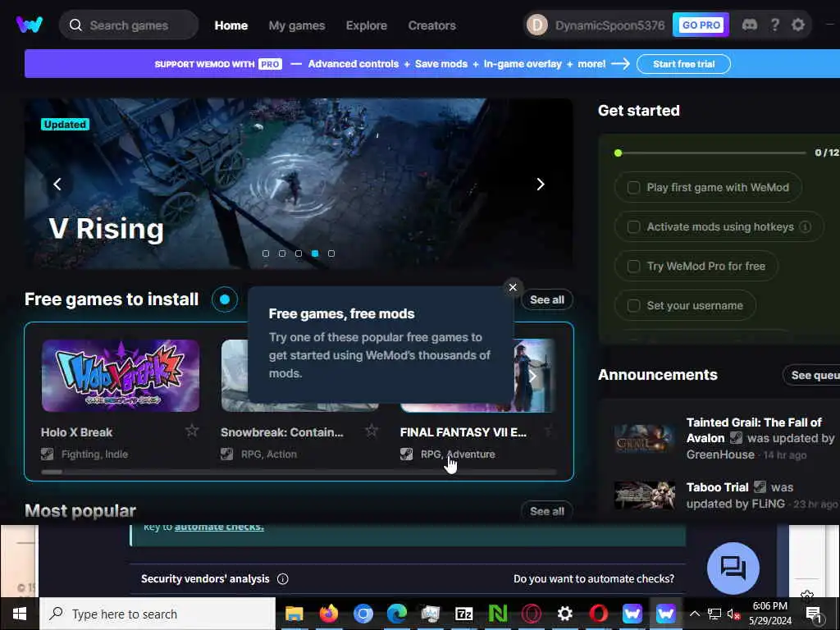Viewport: 840px width, 630px height.
Task: Click info icon beside Activate mods using hotkeys
Action: pos(805,227)
